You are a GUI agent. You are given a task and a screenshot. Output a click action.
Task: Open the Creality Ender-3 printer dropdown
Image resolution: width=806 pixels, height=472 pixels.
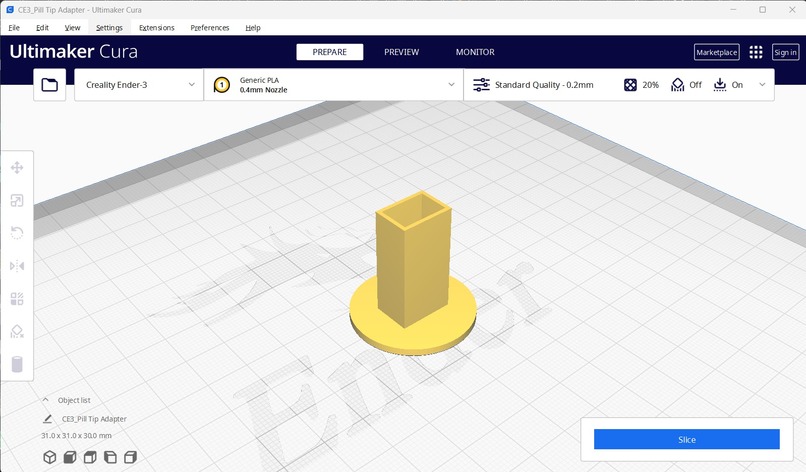coord(139,85)
